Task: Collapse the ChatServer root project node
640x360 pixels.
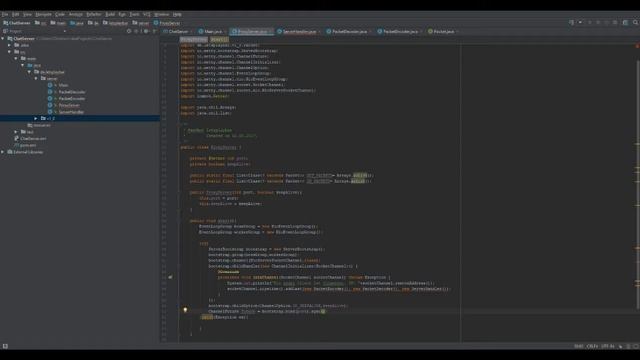Action: (x=3, y=38)
